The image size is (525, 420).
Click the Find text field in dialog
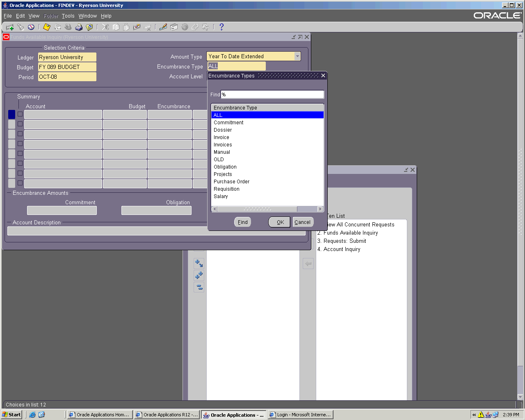(272, 95)
